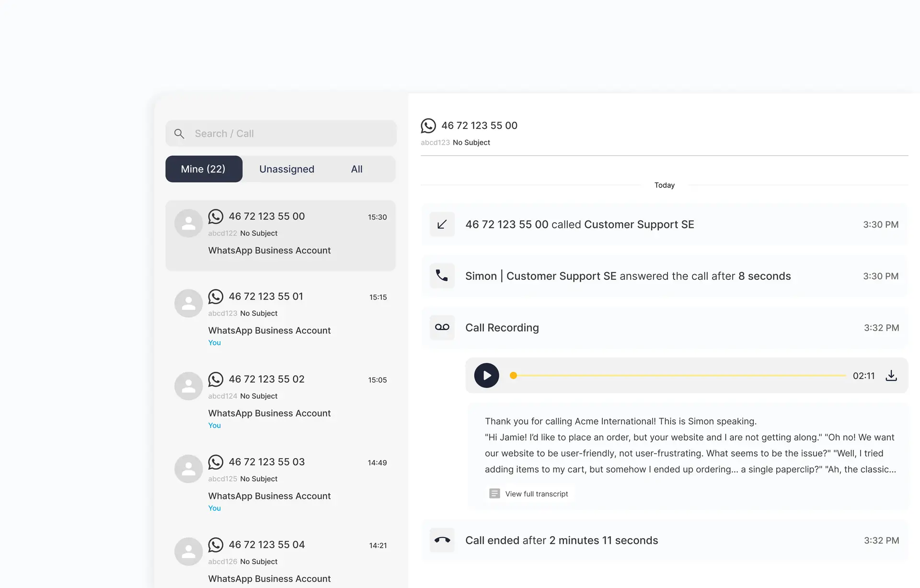This screenshot has height=588, width=920.
Task: Click the search magnifier icon
Action: (x=179, y=134)
